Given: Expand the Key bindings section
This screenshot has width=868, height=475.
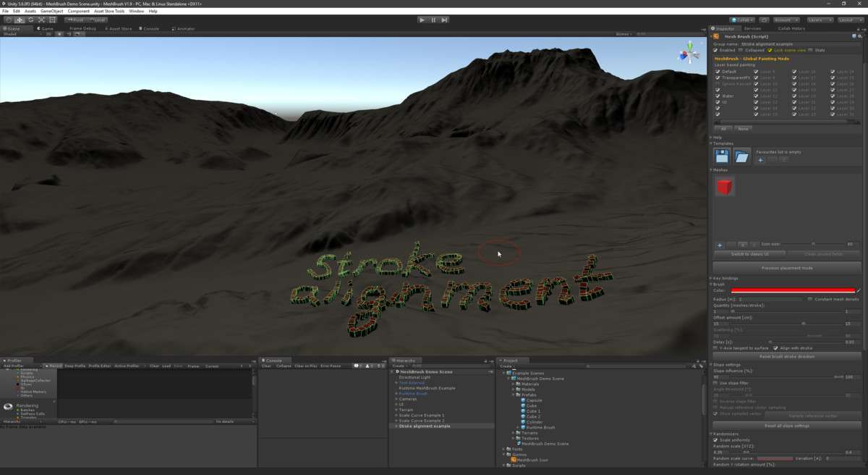Looking at the screenshot, I should coord(725,278).
